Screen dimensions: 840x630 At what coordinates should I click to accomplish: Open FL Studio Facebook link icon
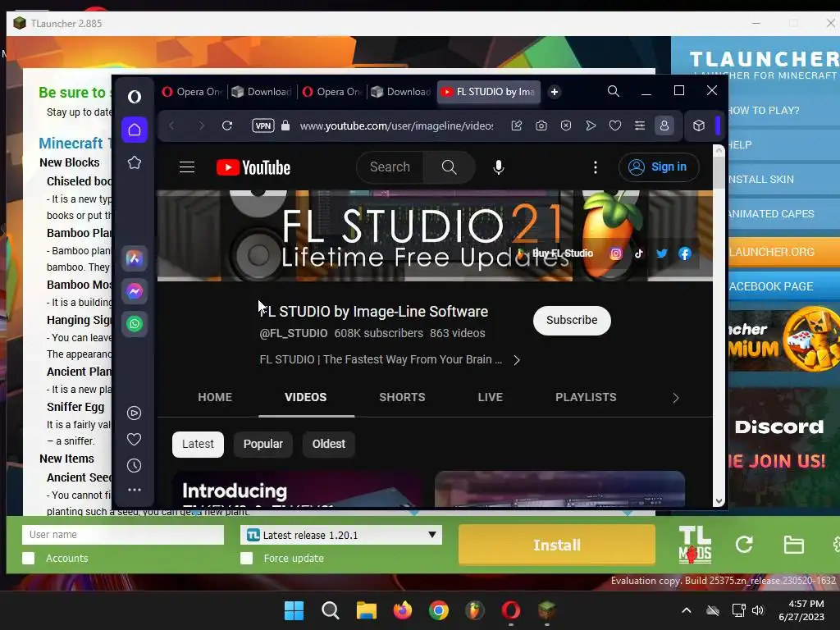pos(685,253)
